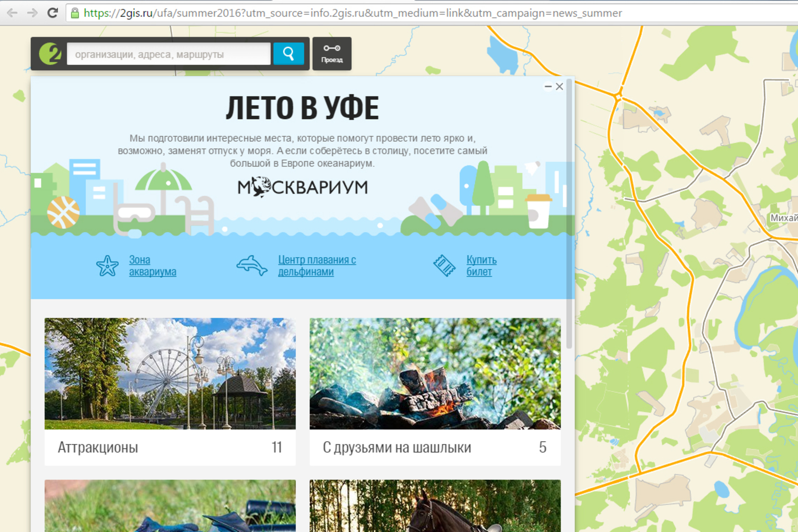The height and width of the screenshot is (532, 798).
Task: Follow the Купить билет link
Action: pyautogui.click(x=481, y=266)
